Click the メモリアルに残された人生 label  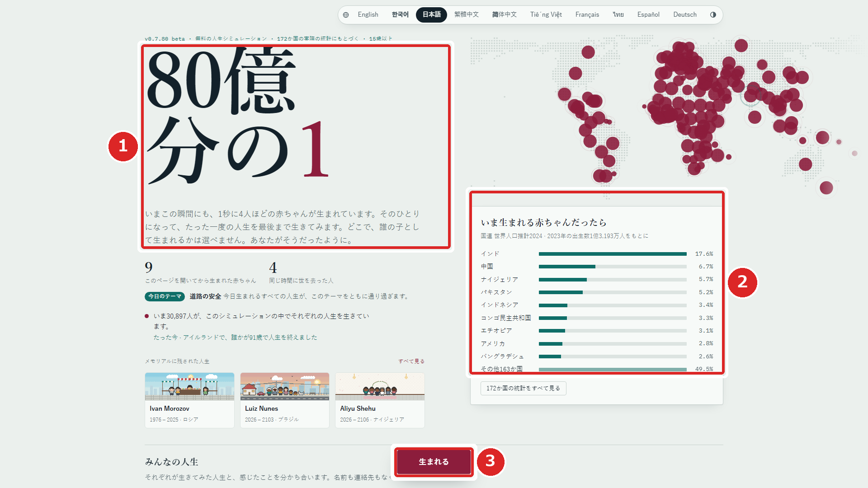(x=177, y=361)
